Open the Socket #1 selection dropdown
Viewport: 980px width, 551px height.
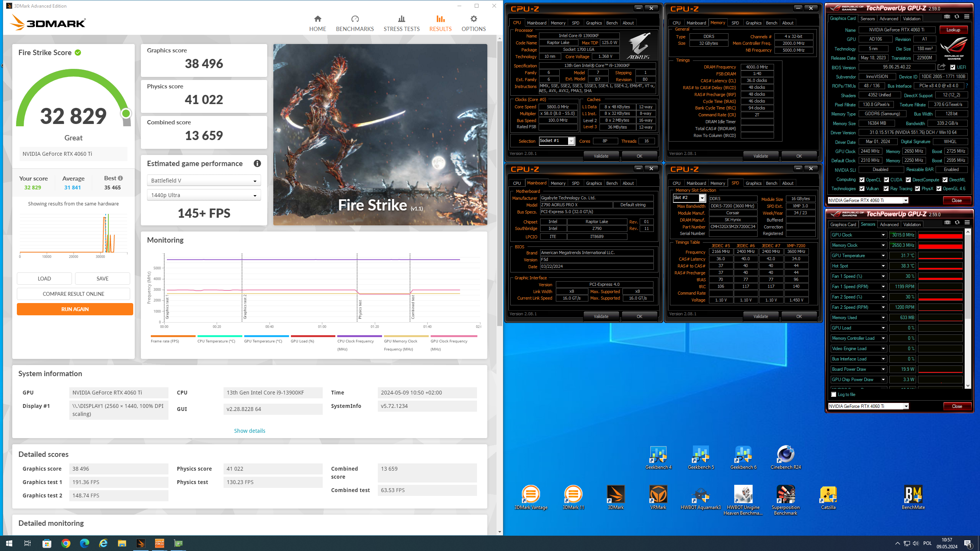557,141
